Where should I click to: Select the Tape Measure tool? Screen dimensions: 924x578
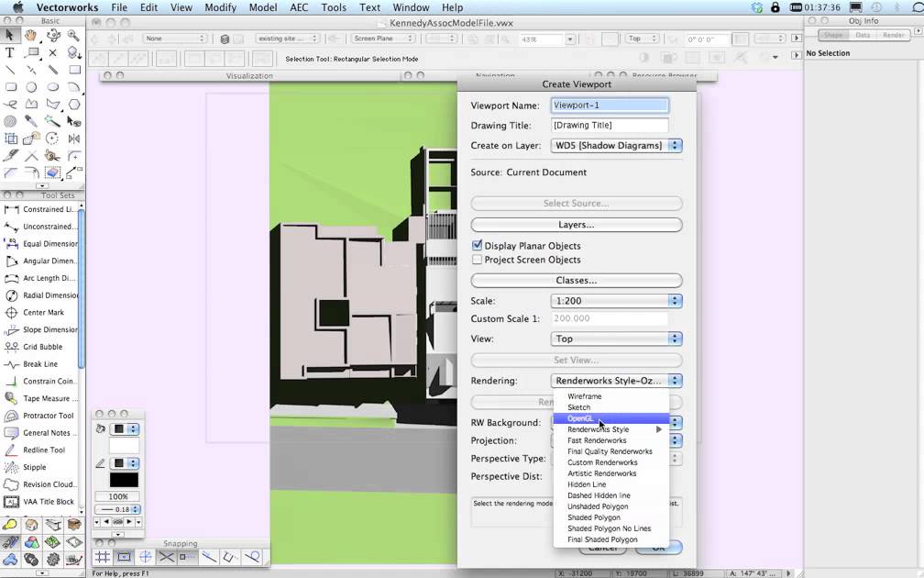pyautogui.click(x=40, y=398)
